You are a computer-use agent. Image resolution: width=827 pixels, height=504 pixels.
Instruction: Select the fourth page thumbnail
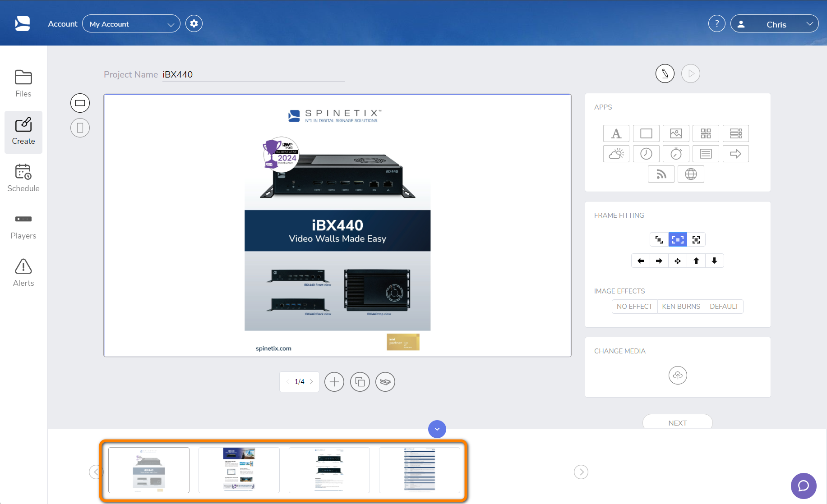(420, 470)
